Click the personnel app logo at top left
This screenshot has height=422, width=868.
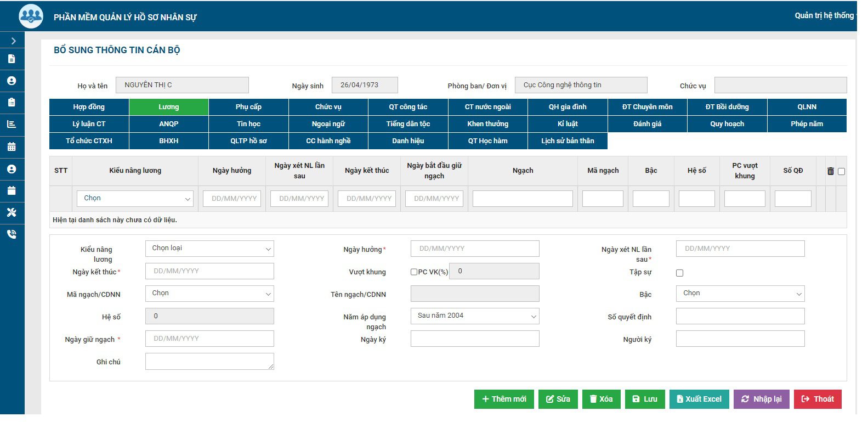tap(31, 16)
